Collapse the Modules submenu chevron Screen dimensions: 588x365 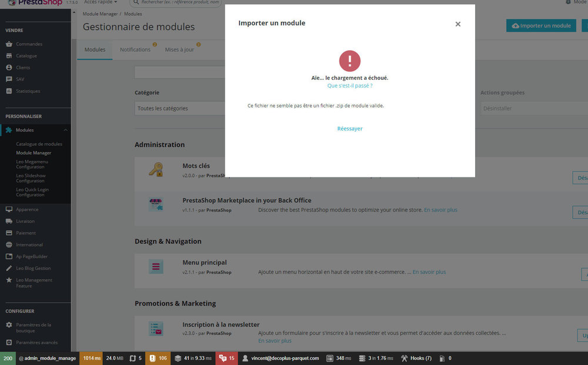click(66, 130)
